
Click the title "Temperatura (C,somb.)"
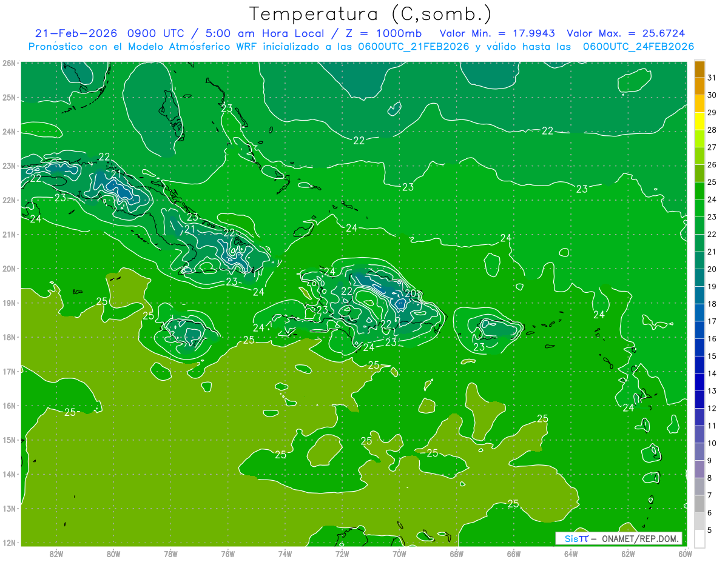371,14
